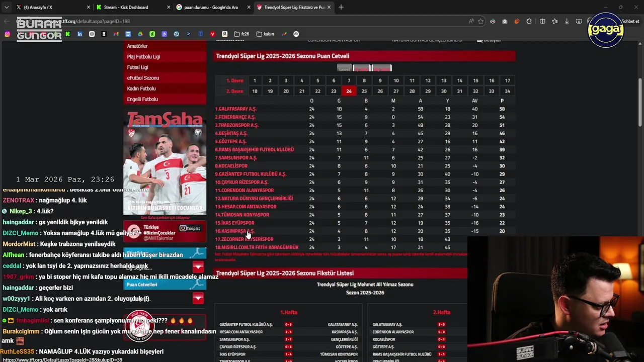The image size is (644, 362).
Task: Open the browser extensions puzzle icon
Action: 529,21
